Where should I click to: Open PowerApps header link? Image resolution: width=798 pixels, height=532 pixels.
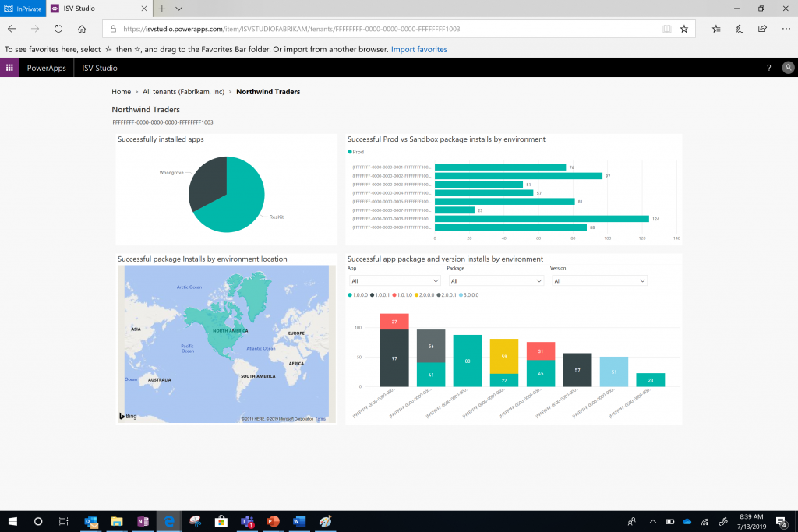pos(46,68)
